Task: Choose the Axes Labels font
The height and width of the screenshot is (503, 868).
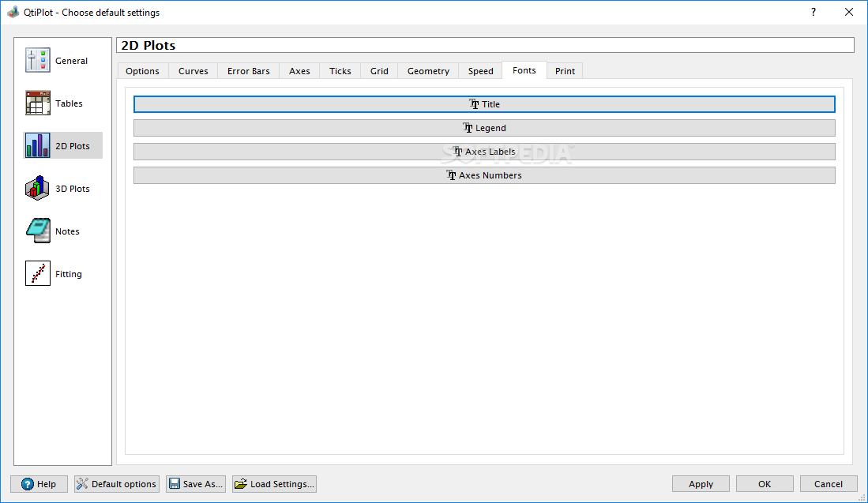Action: [484, 152]
